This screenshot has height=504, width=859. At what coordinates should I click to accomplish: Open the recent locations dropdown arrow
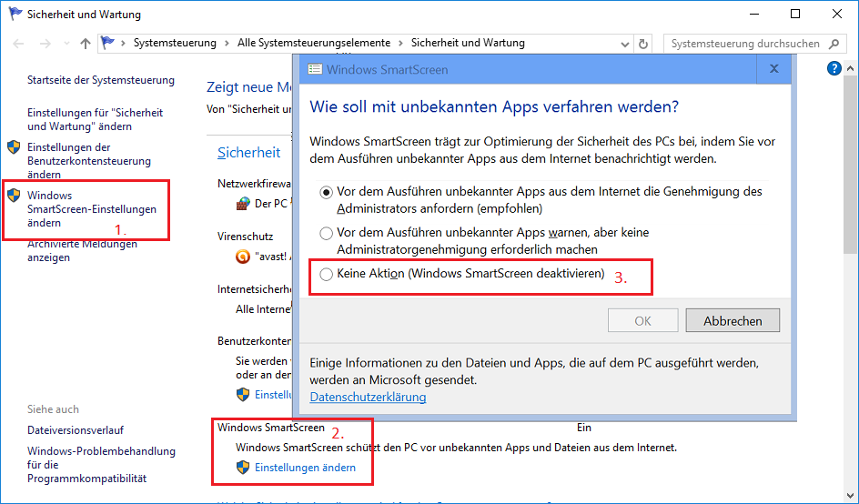[66, 44]
